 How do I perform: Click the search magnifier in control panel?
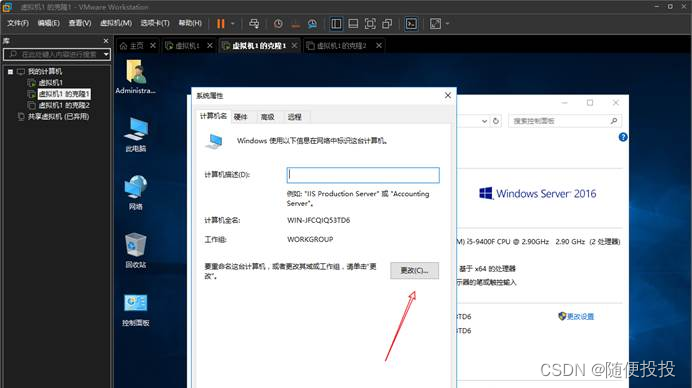(x=614, y=121)
